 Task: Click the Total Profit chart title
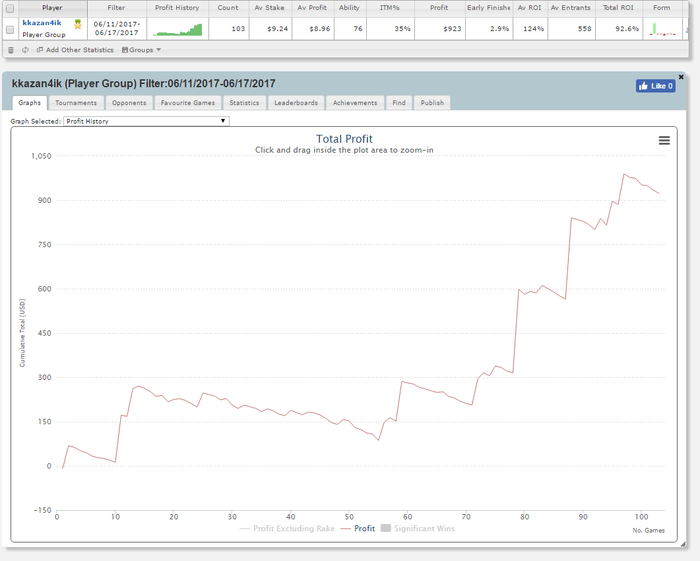pos(344,139)
